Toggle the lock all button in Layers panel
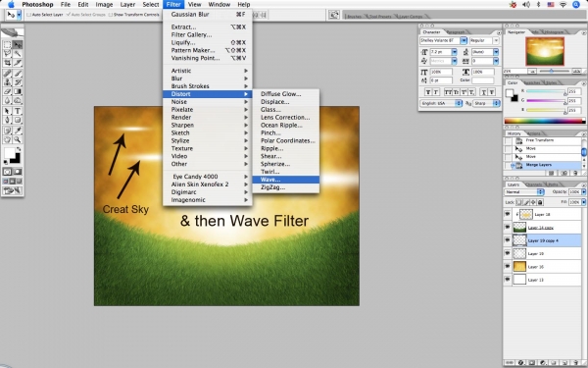 (x=540, y=202)
